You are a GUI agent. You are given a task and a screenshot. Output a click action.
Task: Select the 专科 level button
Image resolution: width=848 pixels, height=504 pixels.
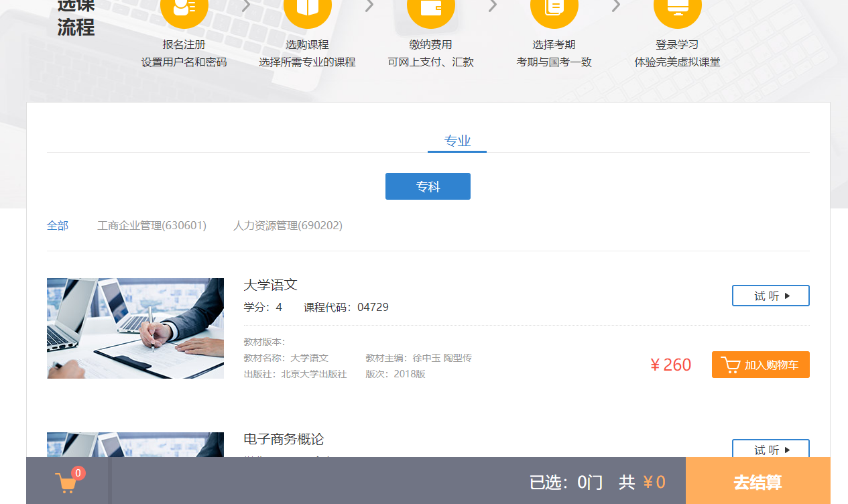(x=428, y=186)
